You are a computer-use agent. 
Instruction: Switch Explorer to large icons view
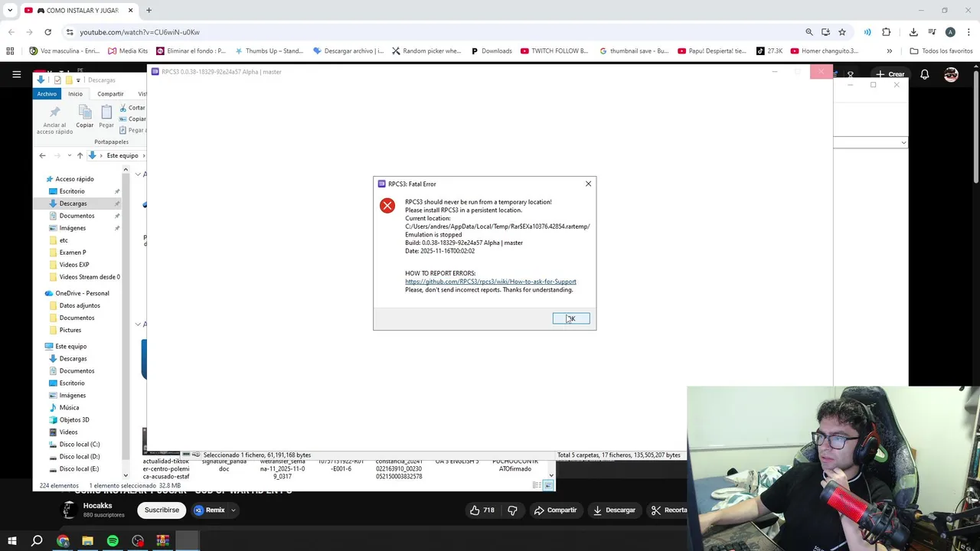[x=548, y=486]
